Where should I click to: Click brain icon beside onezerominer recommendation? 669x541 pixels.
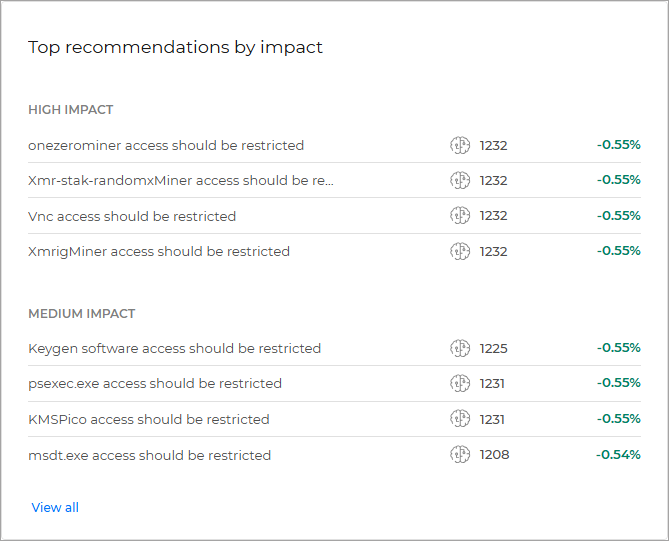click(x=460, y=145)
